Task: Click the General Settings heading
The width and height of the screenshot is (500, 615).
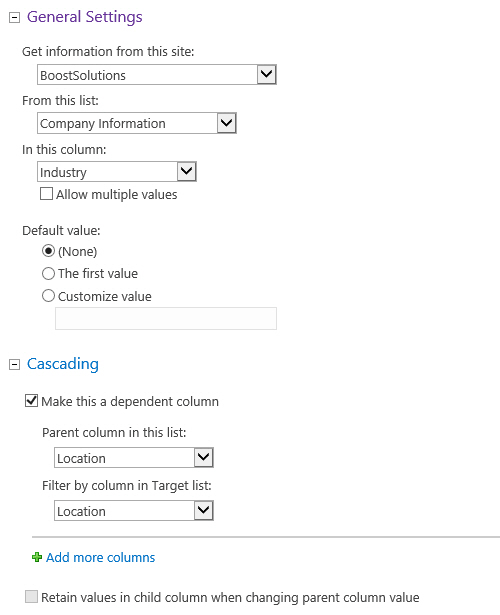Action: (x=84, y=17)
